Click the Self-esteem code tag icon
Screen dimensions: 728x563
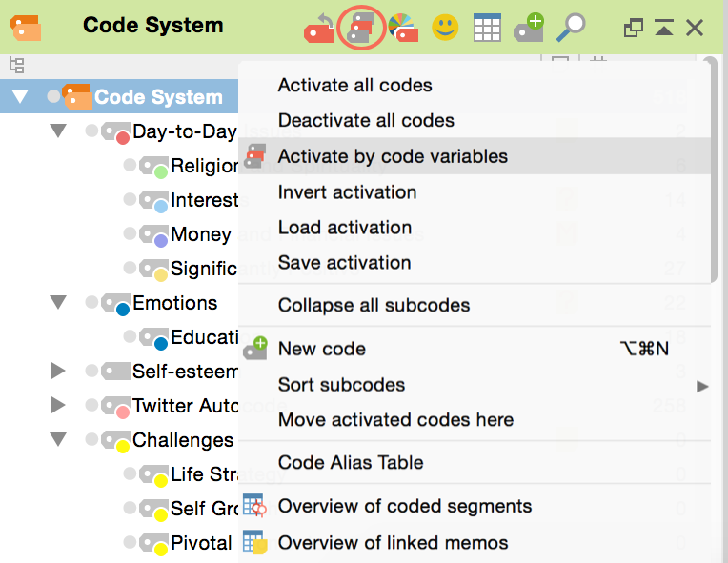[115, 372]
